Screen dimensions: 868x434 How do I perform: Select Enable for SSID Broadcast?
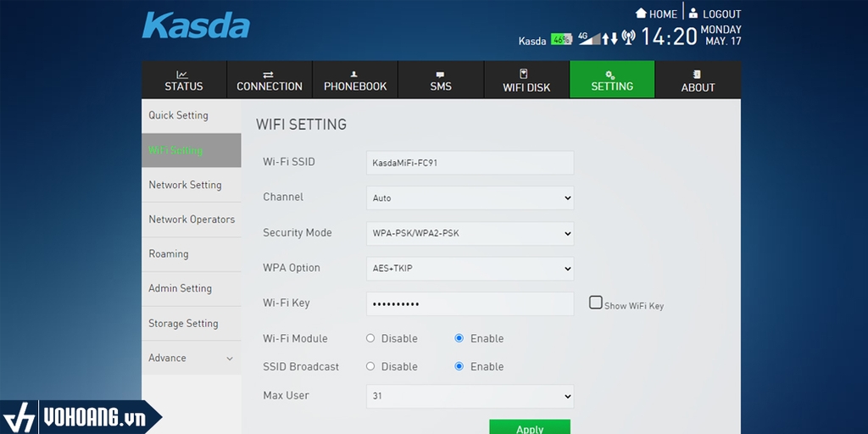click(459, 366)
